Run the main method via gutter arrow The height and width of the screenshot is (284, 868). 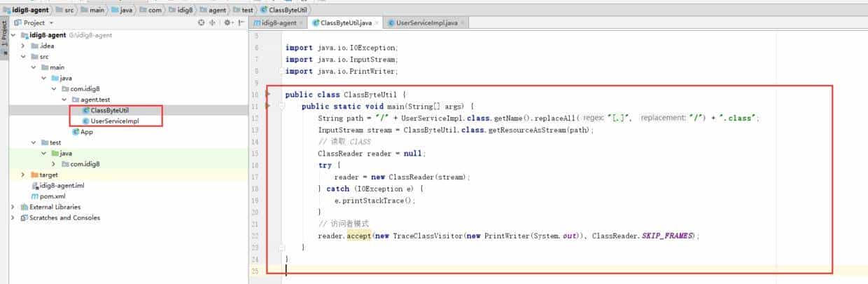[269, 106]
